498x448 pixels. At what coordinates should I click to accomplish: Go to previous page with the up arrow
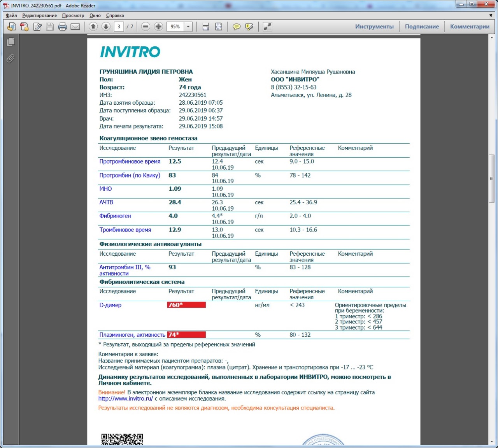click(x=93, y=26)
